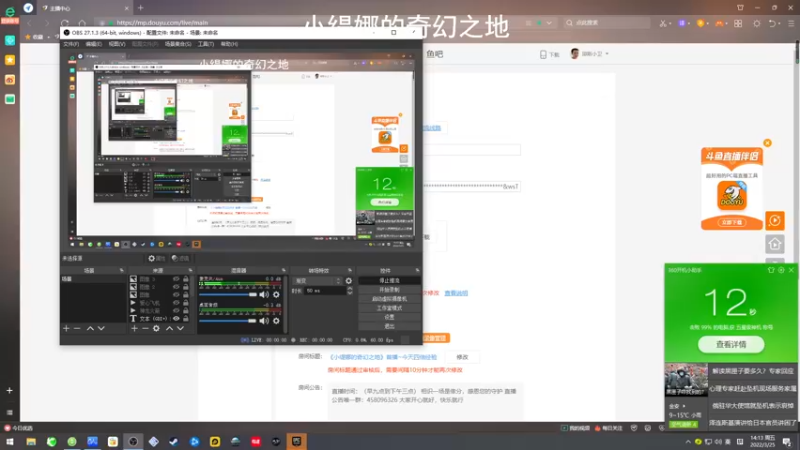Adjust 麦克风/Aux volume slider
800x450 pixels.
pyautogui.click(x=228, y=294)
